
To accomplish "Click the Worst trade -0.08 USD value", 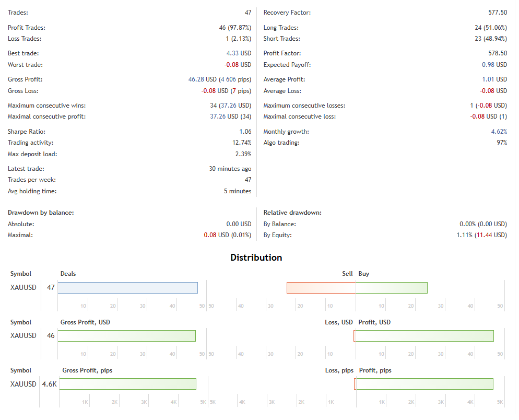I will (x=238, y=65).
